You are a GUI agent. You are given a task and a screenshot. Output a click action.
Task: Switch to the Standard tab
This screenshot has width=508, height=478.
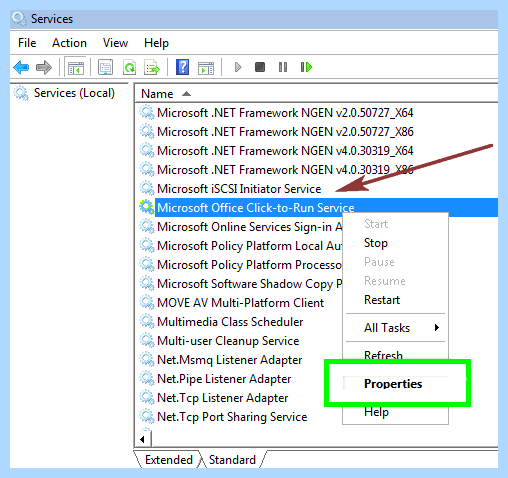[232, 460]
